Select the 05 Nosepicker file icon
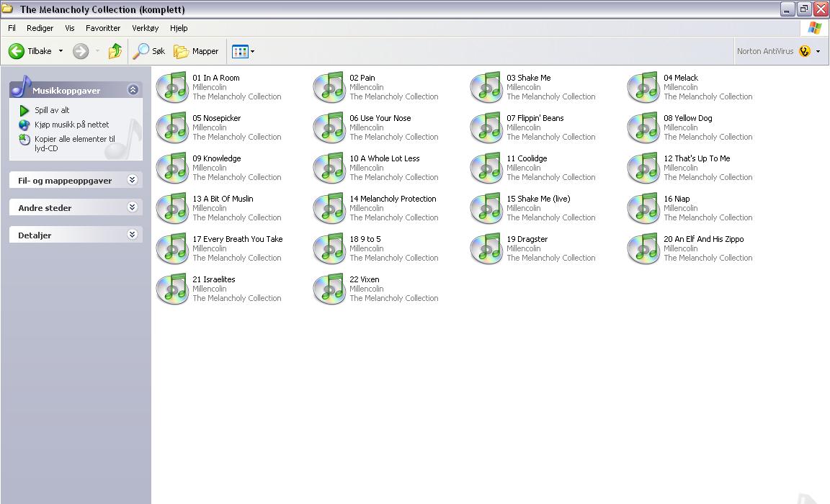Viewport: 830px width, 504px height. tap(173, 127)
